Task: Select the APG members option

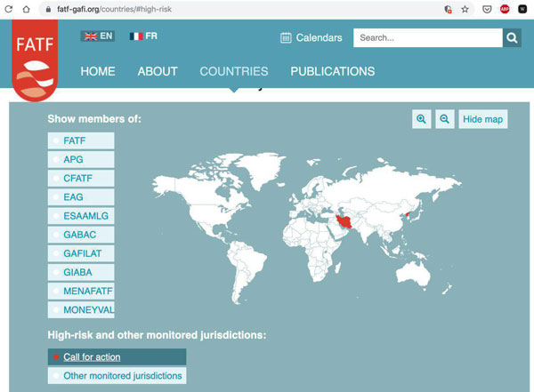Action: [x=81, y=160]
